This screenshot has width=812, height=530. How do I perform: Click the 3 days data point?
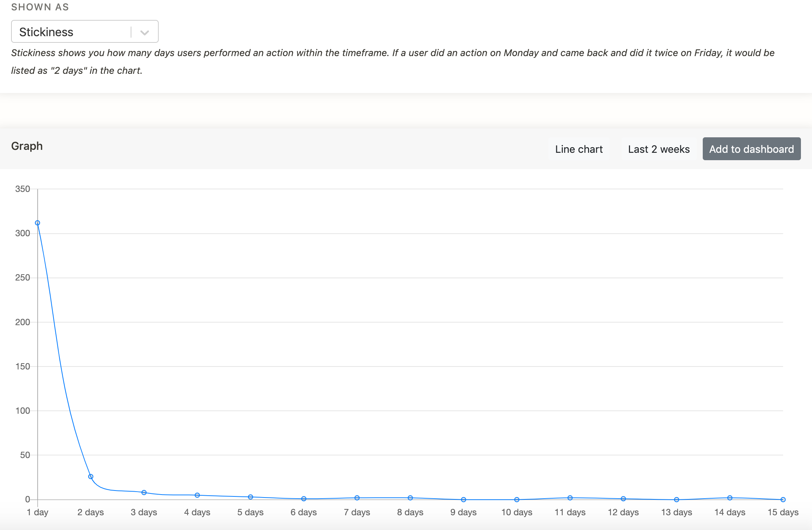tap(144, 492)
